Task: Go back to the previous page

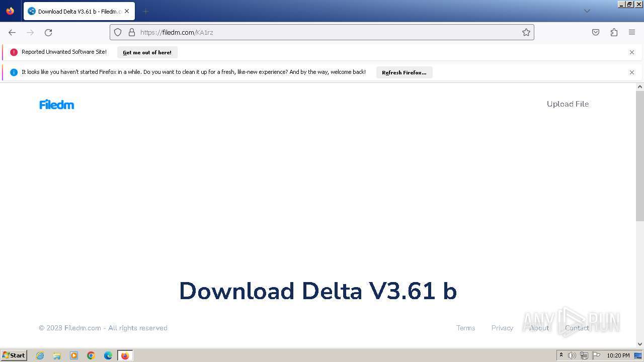Action: [12, 32]
